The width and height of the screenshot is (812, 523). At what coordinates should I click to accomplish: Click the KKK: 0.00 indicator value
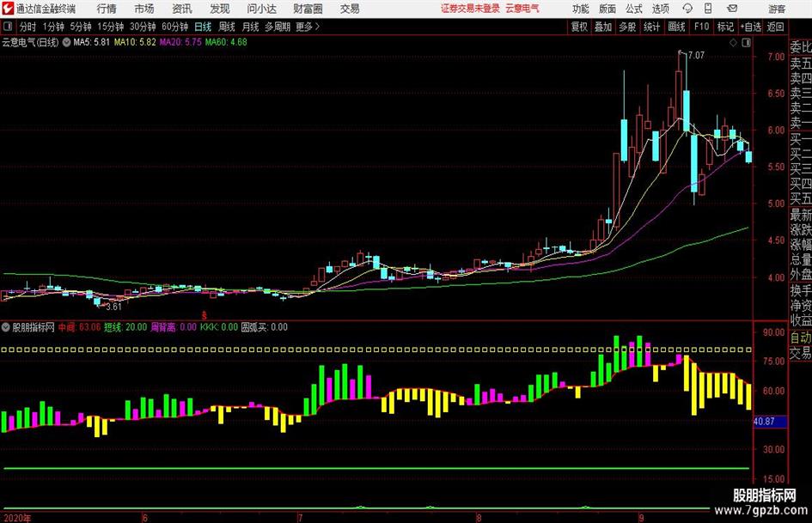point(219,327)
